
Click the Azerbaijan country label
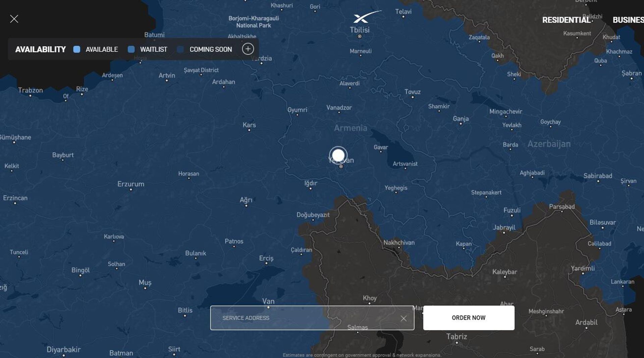point(549,144)
